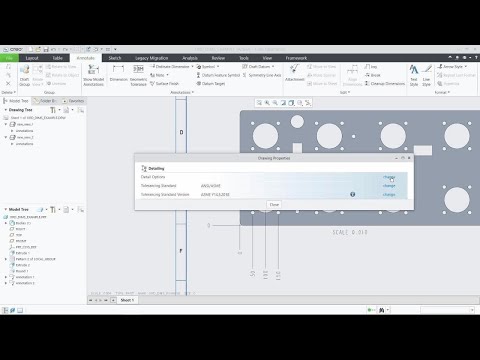Click the save icon in quick access toolbar
Viewport: 480px width, 360px height.
[46, 49]
